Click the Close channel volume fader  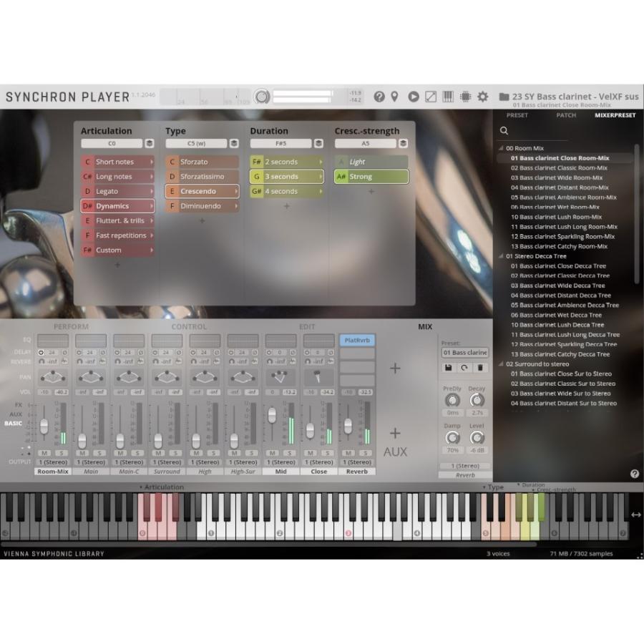(x=310, y=430)
